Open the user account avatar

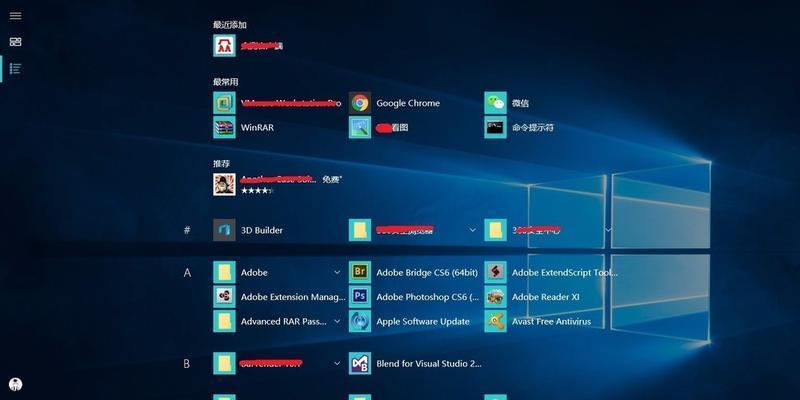click(15, 385)
